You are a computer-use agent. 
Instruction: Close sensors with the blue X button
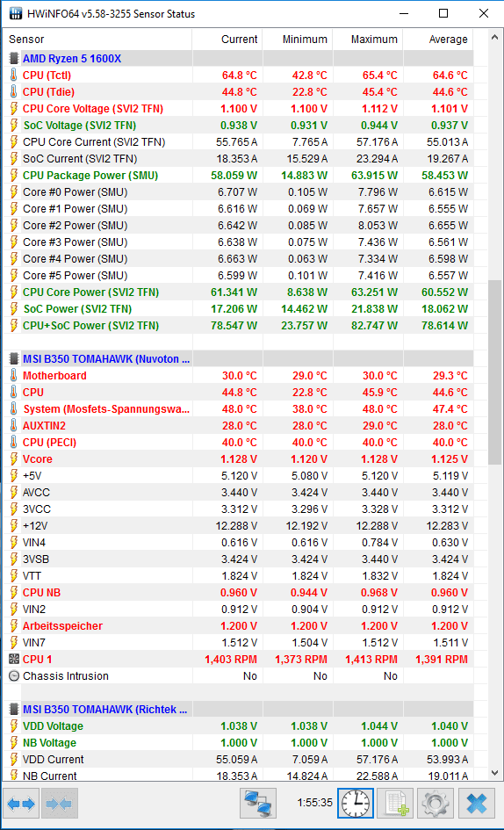coord(477,804)
